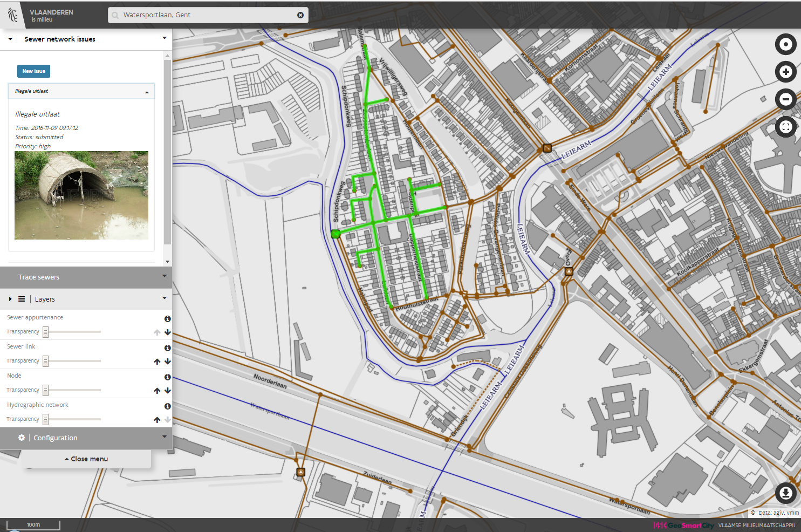Viewport: 801px width, 532px height.
Task: Move Hydrographic network layer up
Action: point(157,420)
